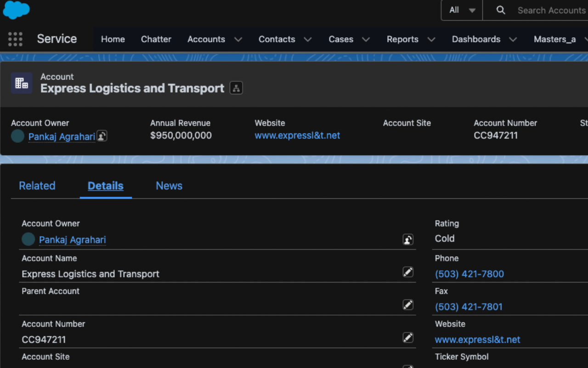Edit the Account Number pencil icon
Viewport: 588px width, 368px height.
pyautogui.click(x=408, y=338)
